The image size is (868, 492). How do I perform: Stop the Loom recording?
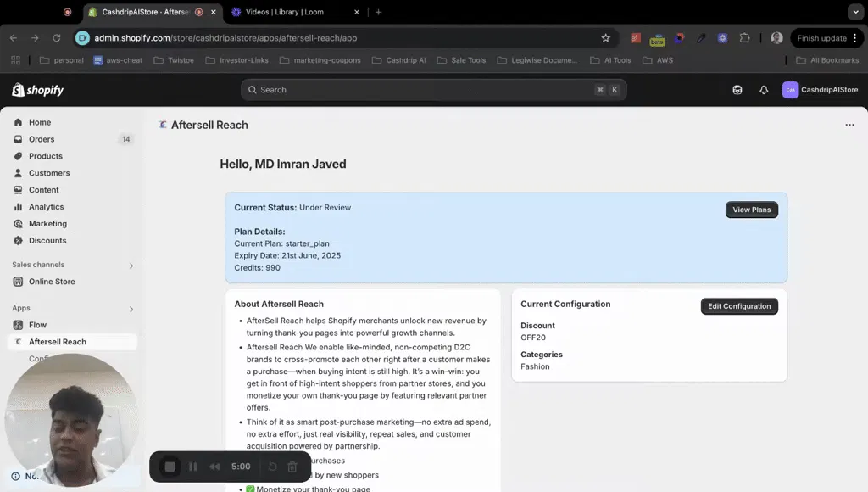(170, 467)
